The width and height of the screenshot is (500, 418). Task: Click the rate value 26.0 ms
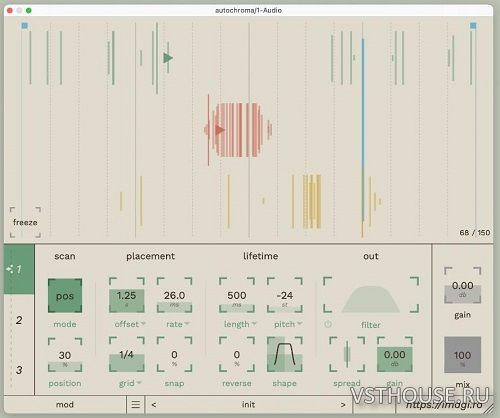pyautogui.click(x=174, y=295)
